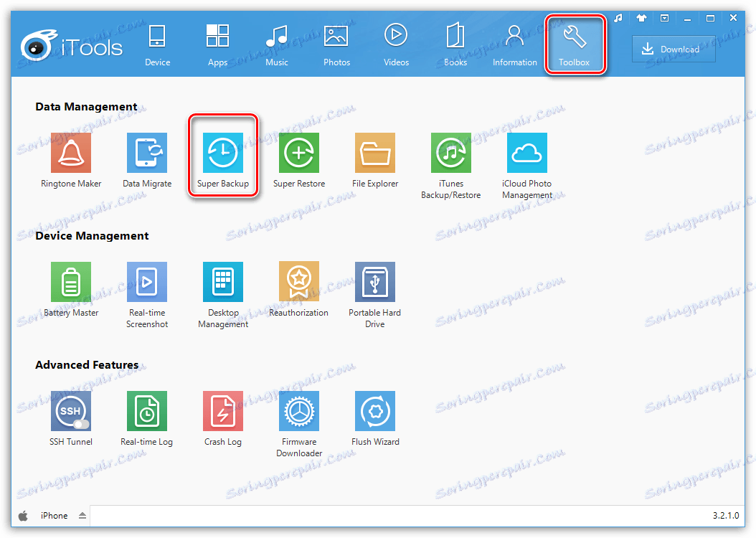The height and width of the screenshot is (538, 756).
Task: Open the Videos tab
Action: (396, 46)
